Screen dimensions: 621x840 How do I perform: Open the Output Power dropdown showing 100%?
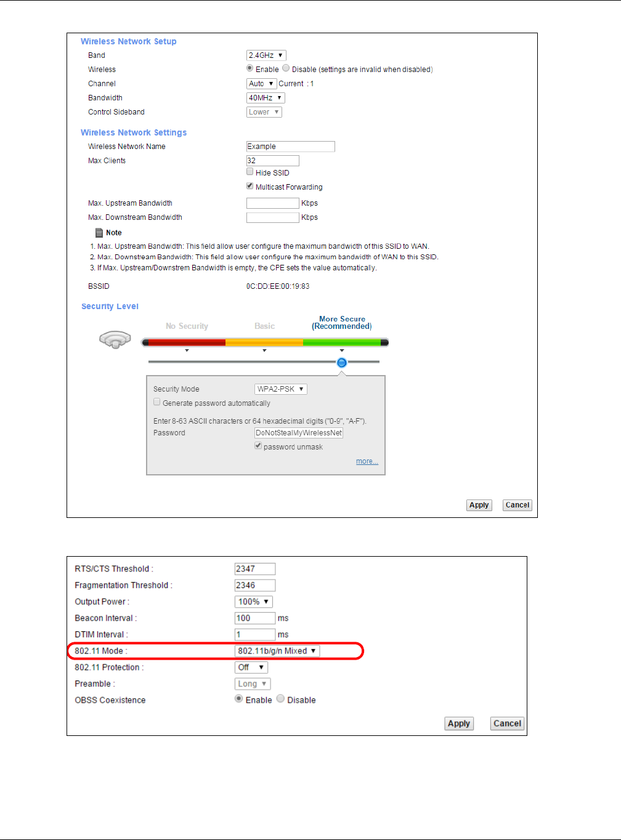[254, 602]
